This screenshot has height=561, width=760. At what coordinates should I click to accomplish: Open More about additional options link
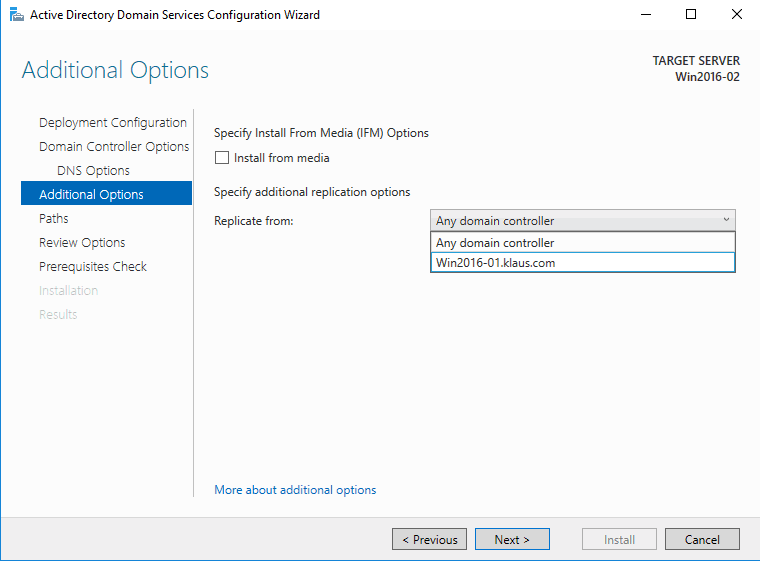295,490
